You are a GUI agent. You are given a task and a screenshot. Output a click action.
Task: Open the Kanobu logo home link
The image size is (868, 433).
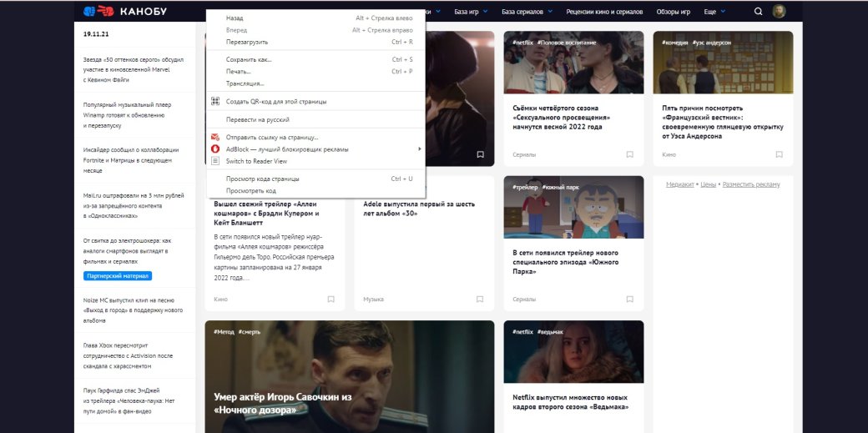(x=124, y=11)
